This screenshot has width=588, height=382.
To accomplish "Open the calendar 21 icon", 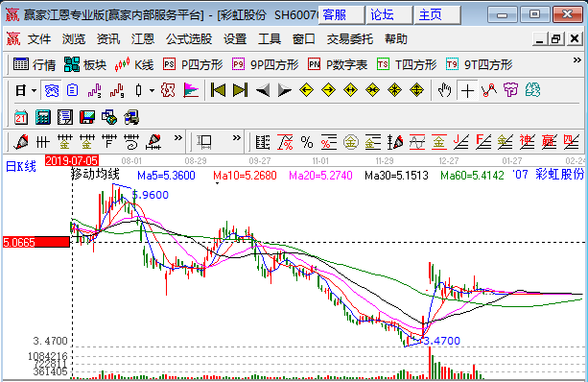I will coord(21,117).
